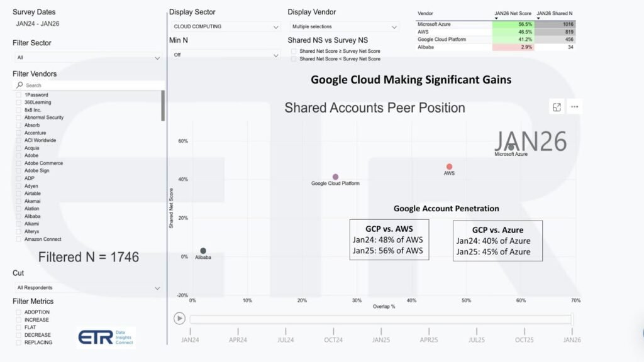Enable the Shared Net Score ≥ Survey Net Score checkbox
The image size is (644, 362).
click(x=294, y=51)
